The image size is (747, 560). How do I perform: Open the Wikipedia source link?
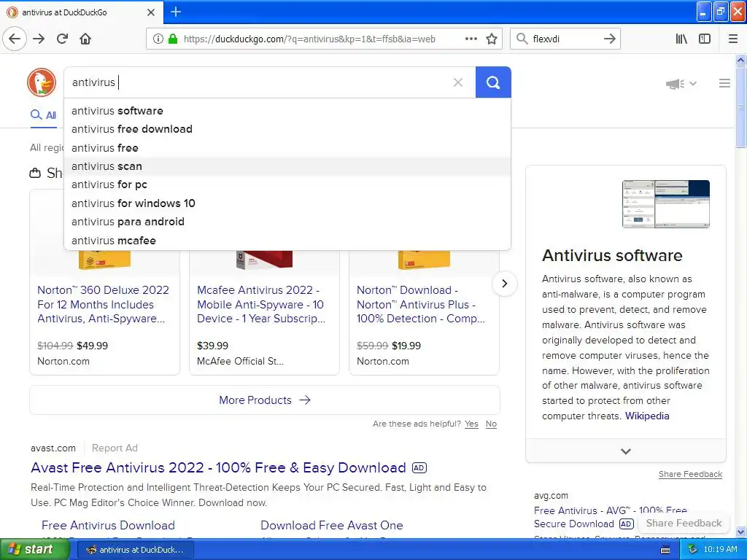coord(647,416)
